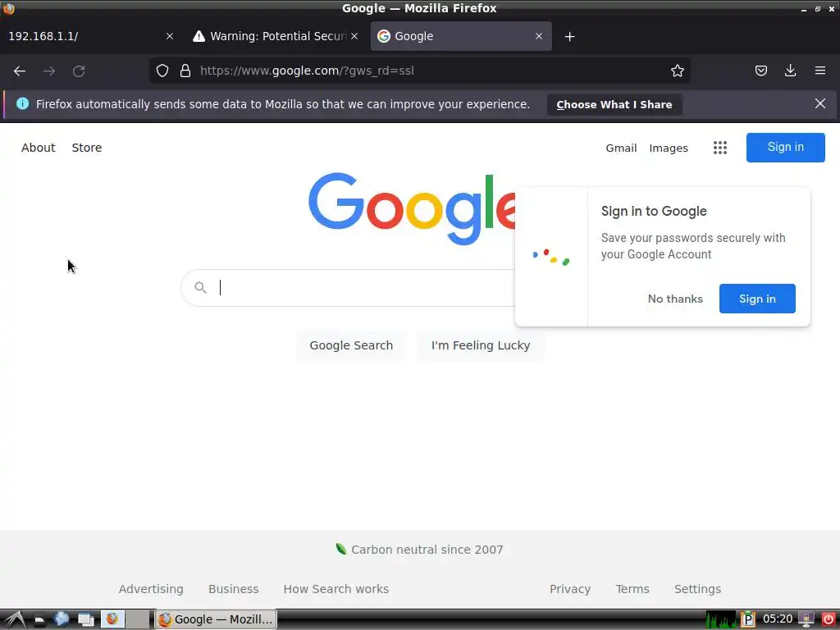This screenshot has width=840, height=630.
Task: Open the Downloads panel
Action: (790, 71)
